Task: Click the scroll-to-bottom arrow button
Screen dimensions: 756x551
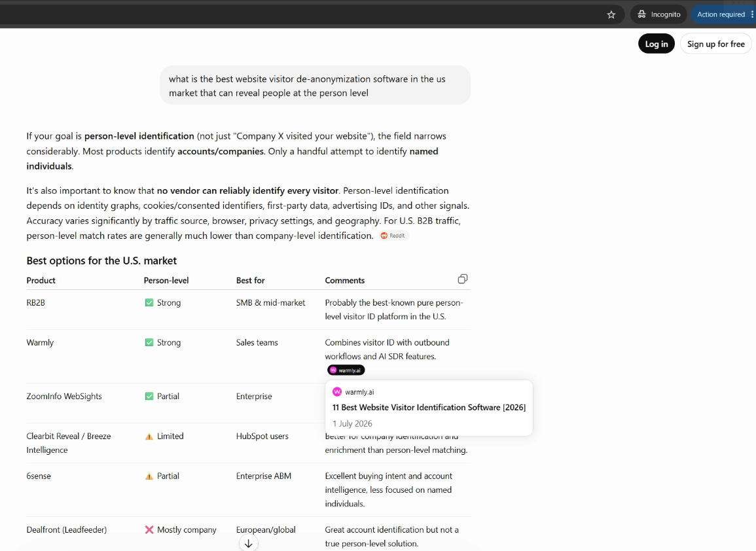Action: click(x=248, y=543)
